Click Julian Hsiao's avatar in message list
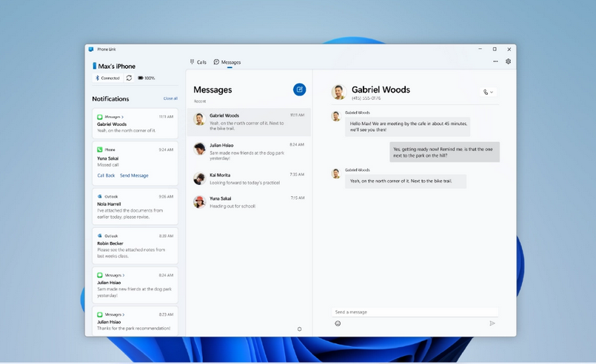Image resolution: width=596 pixels, height=364 pixels. [200, 149]
